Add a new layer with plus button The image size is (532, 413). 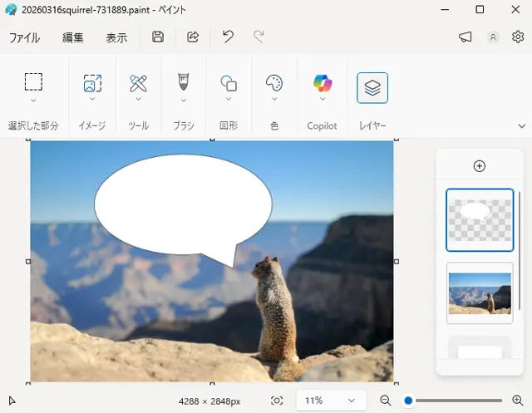click(479, 166)
